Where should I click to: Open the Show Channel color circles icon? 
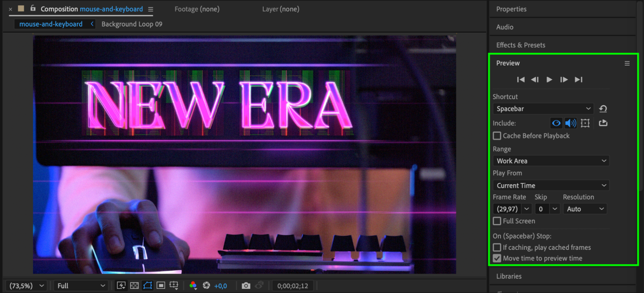click(x=193, y=286)
